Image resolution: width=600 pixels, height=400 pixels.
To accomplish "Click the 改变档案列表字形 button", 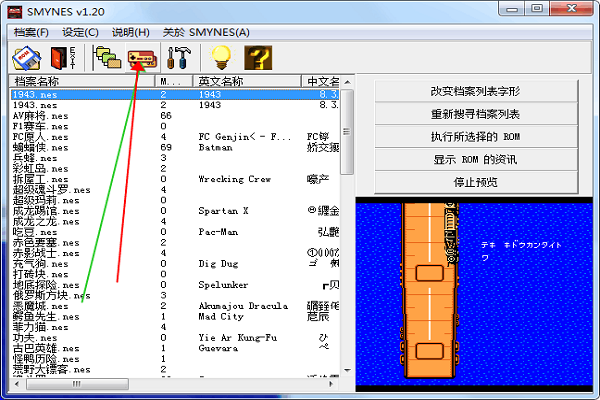I will 476,91.
